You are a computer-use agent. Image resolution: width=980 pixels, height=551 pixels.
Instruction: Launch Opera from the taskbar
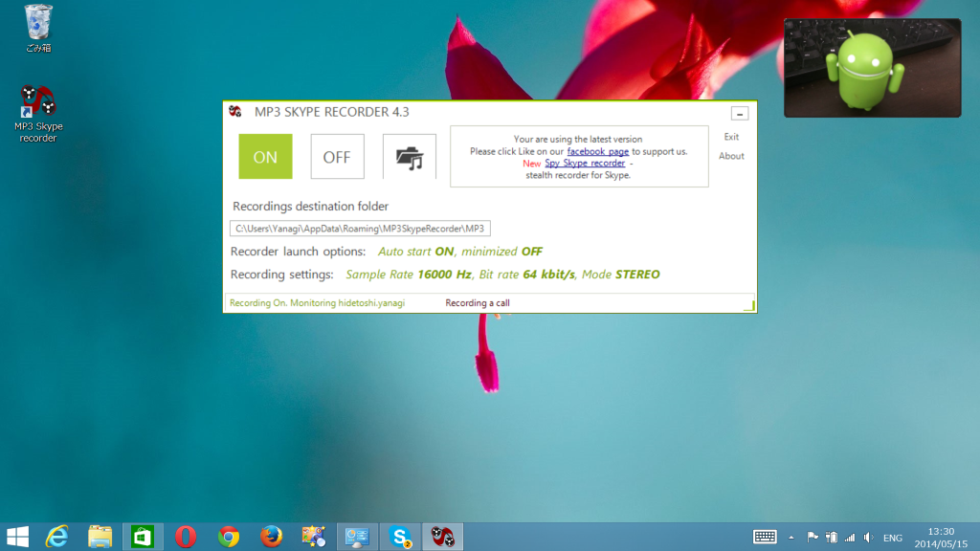186,537
